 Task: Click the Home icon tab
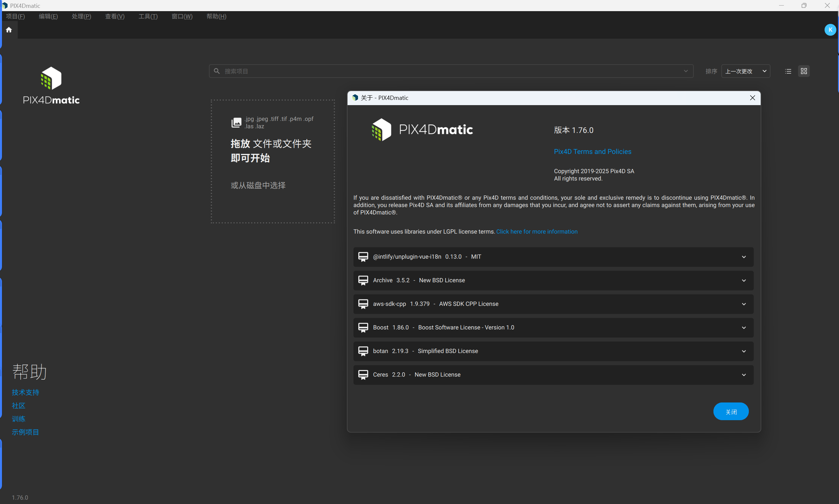(x=9, y=30)
